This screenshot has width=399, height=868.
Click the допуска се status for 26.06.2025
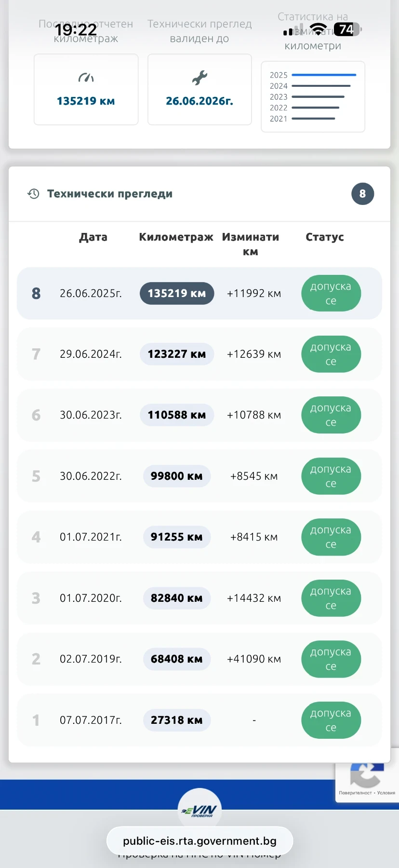pyautogui.click(x=331, y=293)
